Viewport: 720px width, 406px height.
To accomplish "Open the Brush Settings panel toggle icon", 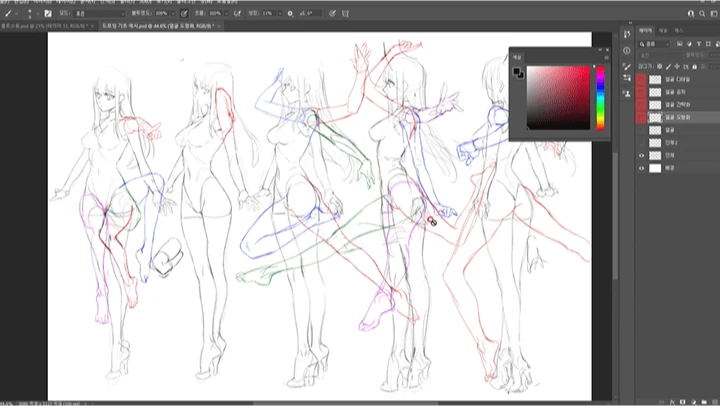I will (x=48, y=13).
